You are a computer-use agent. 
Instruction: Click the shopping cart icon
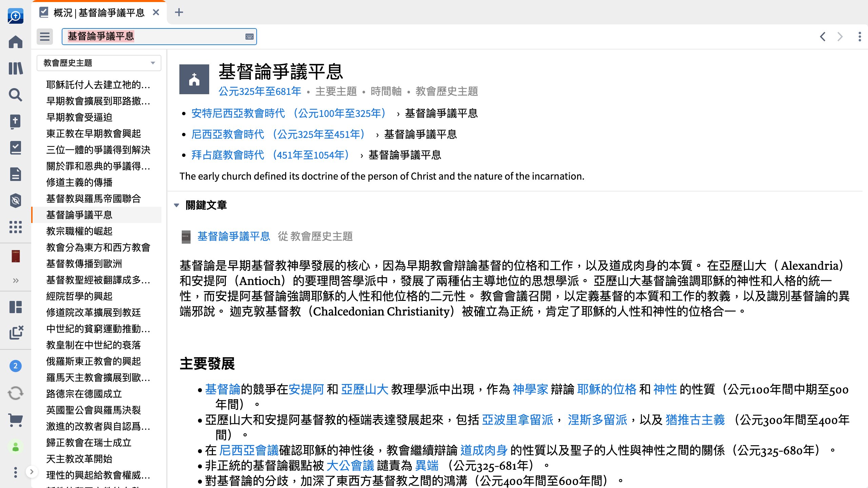tap(16, 420)
